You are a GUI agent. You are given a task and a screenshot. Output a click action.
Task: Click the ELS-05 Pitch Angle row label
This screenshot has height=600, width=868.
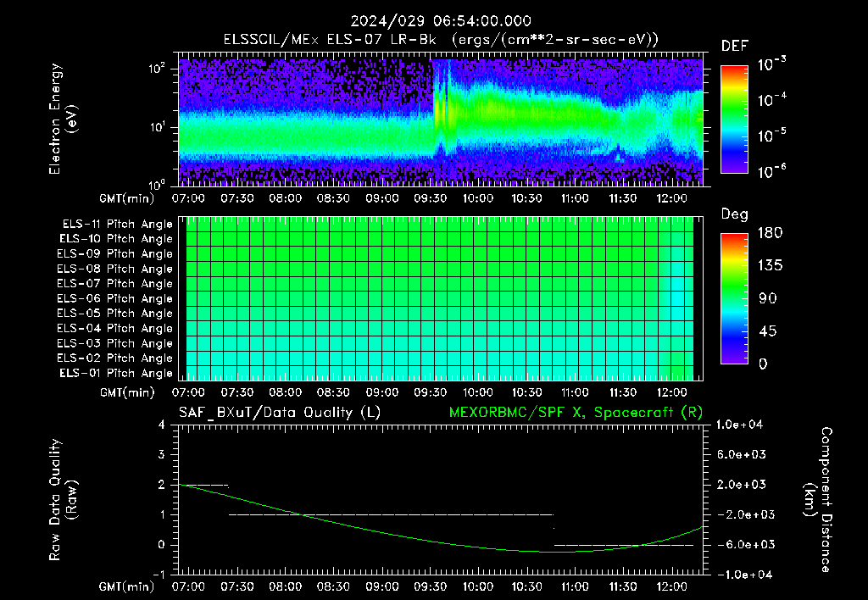pyautogui.click(x=115, y=314)
